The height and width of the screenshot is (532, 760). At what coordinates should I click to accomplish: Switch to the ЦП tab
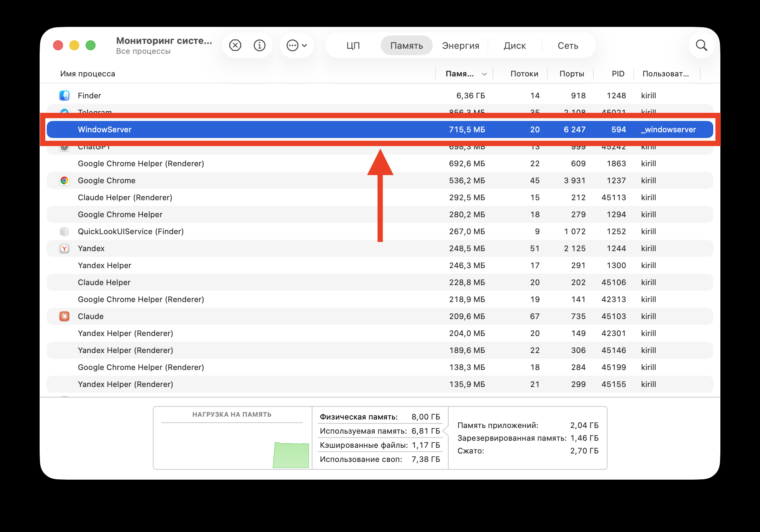pos(353,45)
